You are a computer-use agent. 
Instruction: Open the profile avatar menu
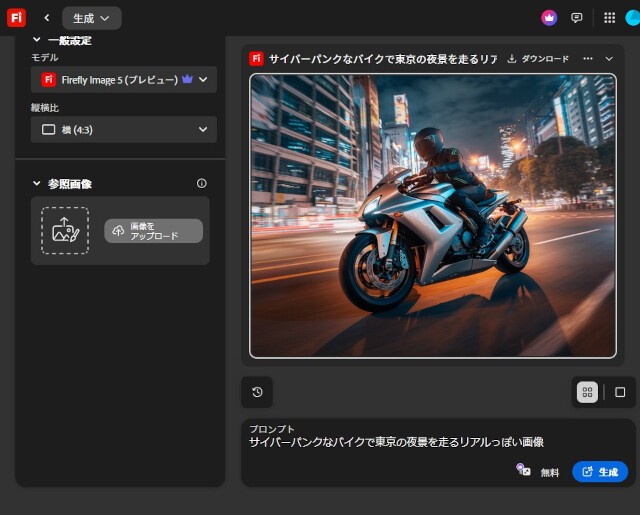(633, 18)
